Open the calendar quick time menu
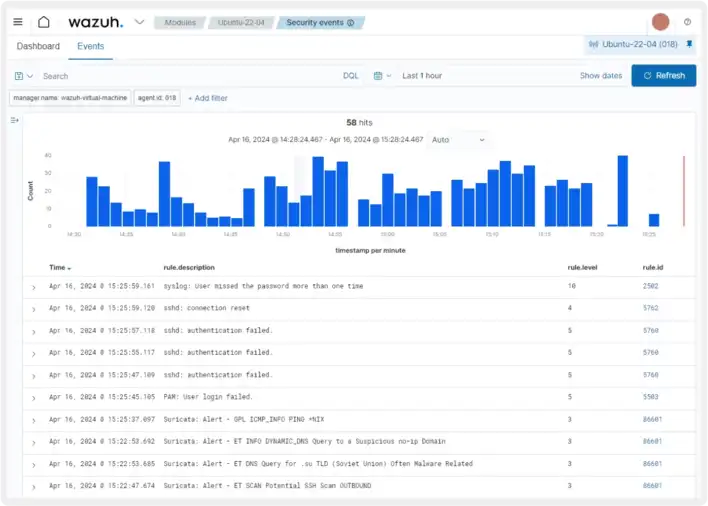This screenshot has width=708, height=506. (x=382, y=76)
